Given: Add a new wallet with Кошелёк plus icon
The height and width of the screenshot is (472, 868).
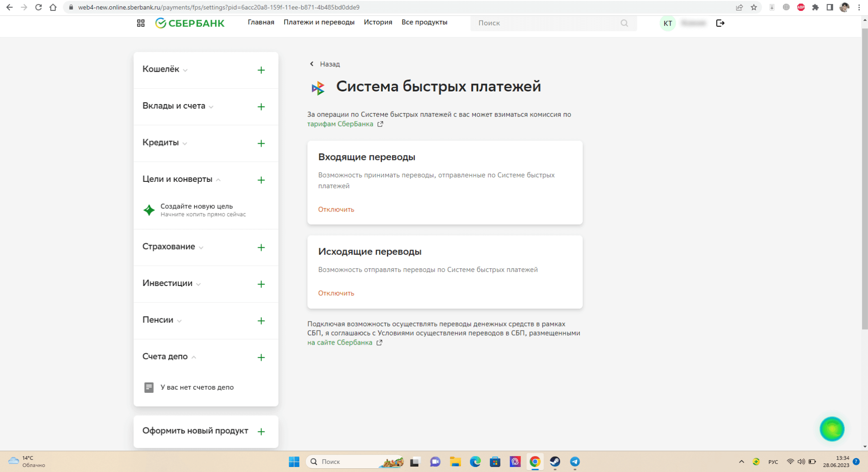Looking at the screenshot, I should click(x=261, y=70).
